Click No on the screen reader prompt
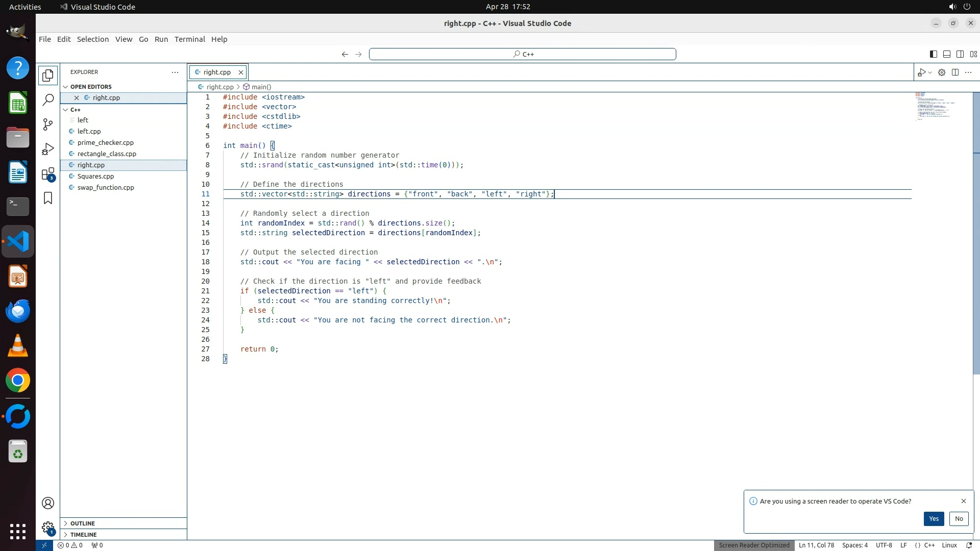The width and height of the screenshot is (980, 551). click(959, 519)
